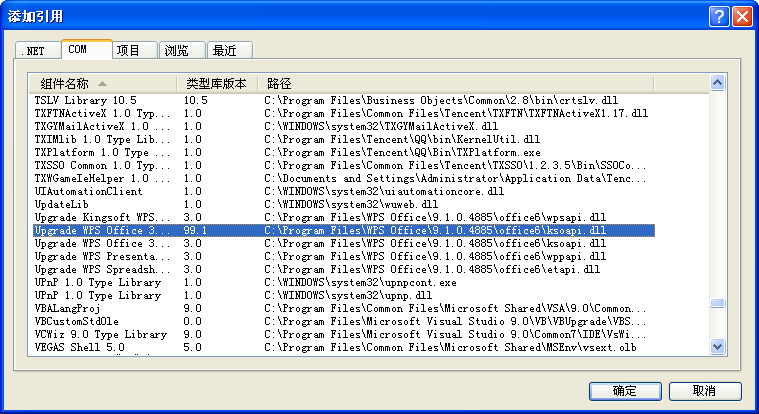Click version 0.0 cell of VBCustomStdOle
The height and width of the screenshot is (414, 759).
[x=193, y=322]
